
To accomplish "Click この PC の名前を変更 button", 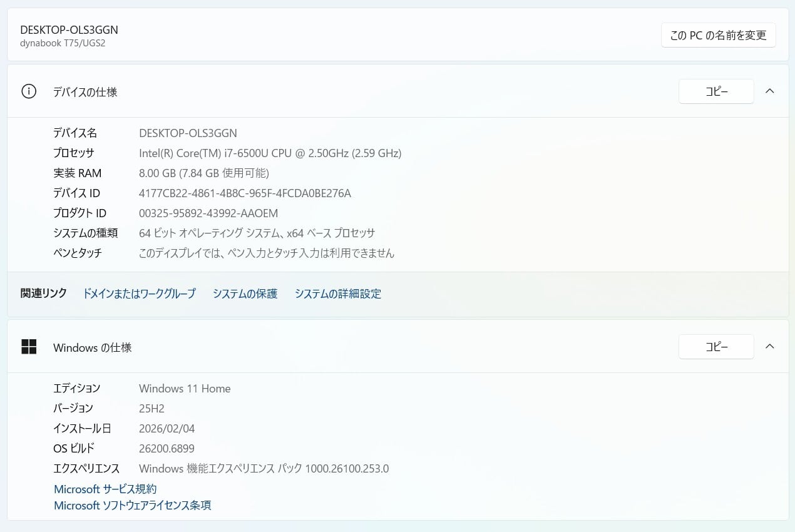I will tap(718, 35).
